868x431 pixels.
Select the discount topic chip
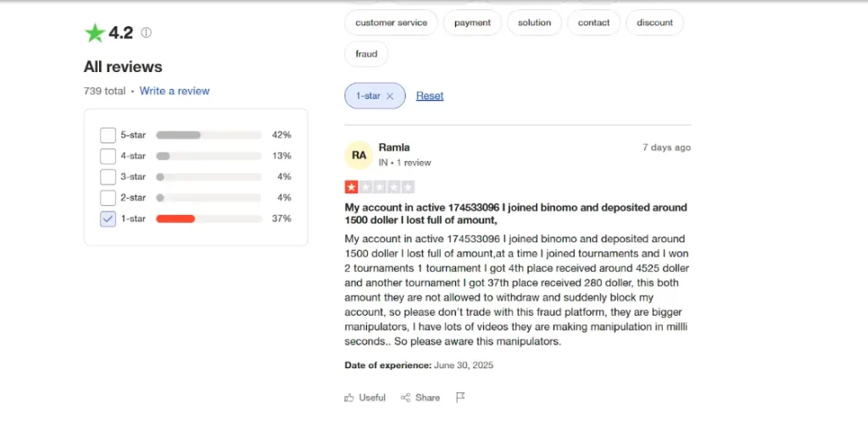[655, 23]
